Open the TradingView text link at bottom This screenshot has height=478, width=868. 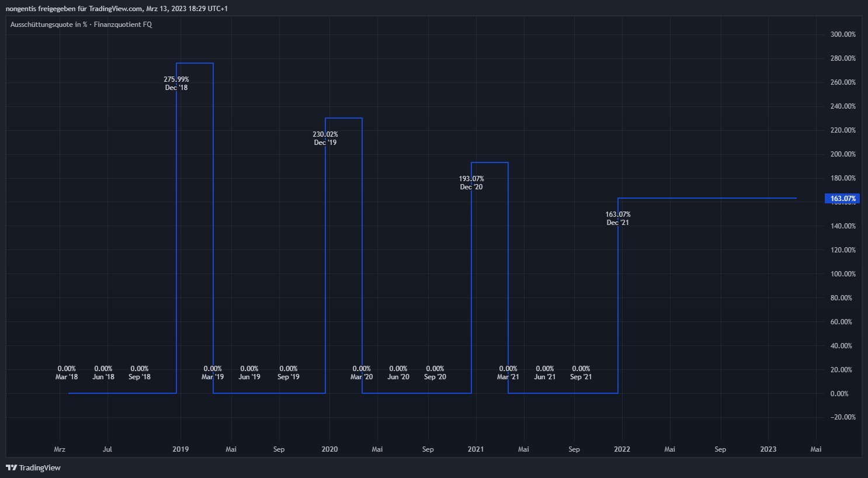(40, 467)
